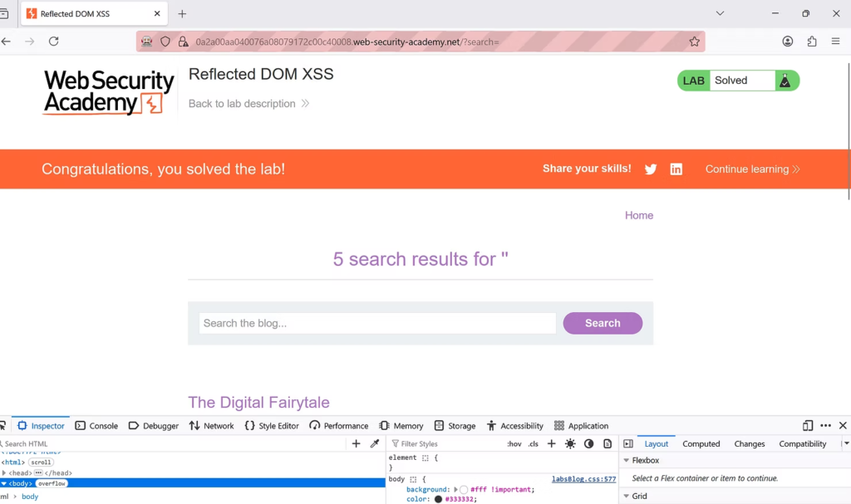Pick a color with the eyedropper
The width and height of the screenshot is (851, 504).
pos(375,443)
